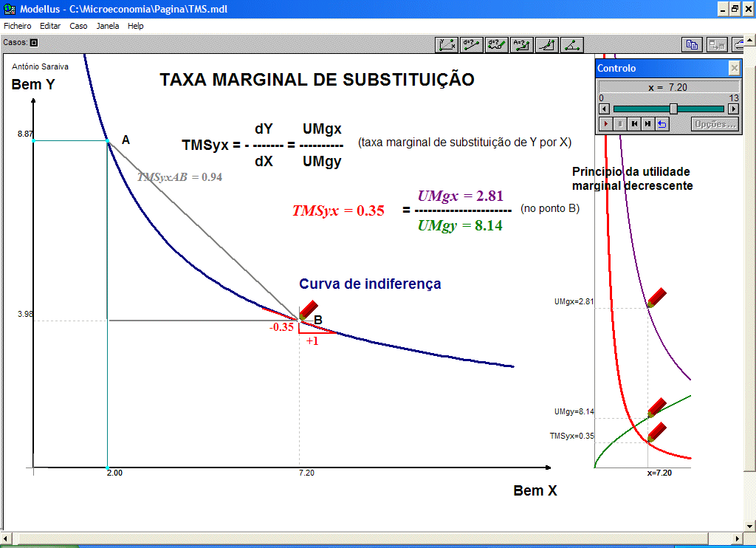This screenshot has width=756, height=548.
Task: Open the Caso menu
Action: [78, 26]
